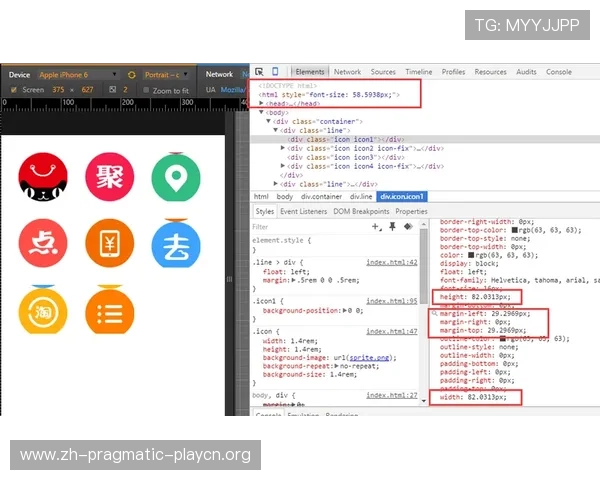
Task: Open the sprite.png background-image link
Action: pos(369,358)
